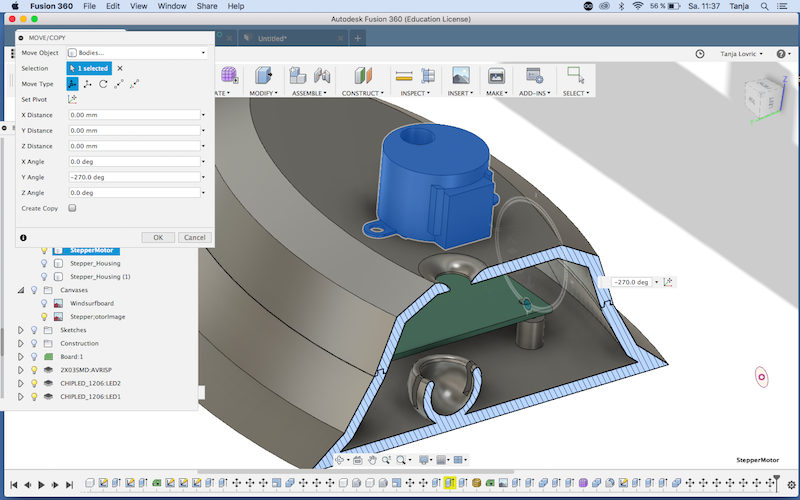
Task: Toggle visibility of Canvases folder
Action: 34,290
